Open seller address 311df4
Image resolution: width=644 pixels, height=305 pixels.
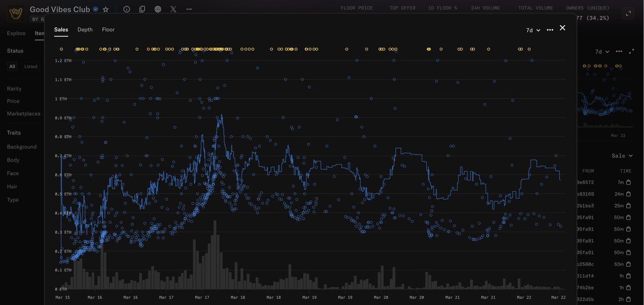tap(585, 276)
